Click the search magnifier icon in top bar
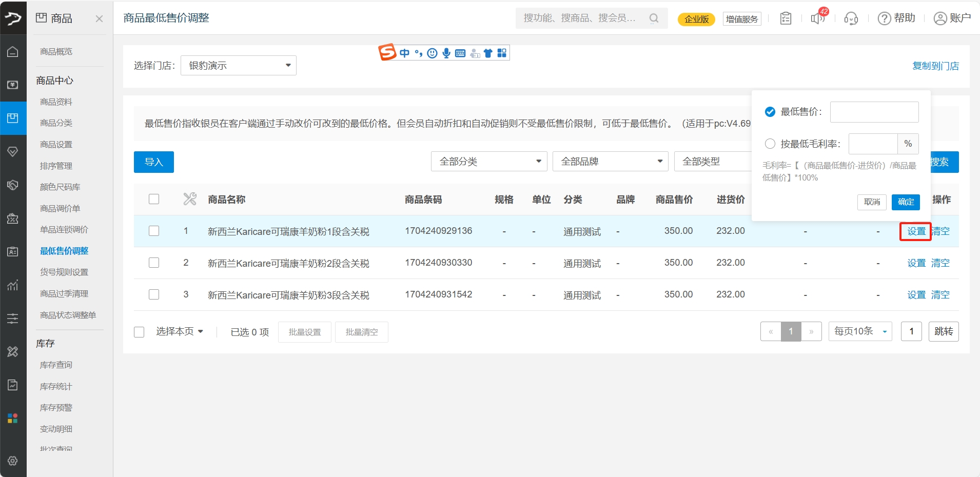Viewport: 980px width, 477px height. pyautogui.click(x=654, y=18)
